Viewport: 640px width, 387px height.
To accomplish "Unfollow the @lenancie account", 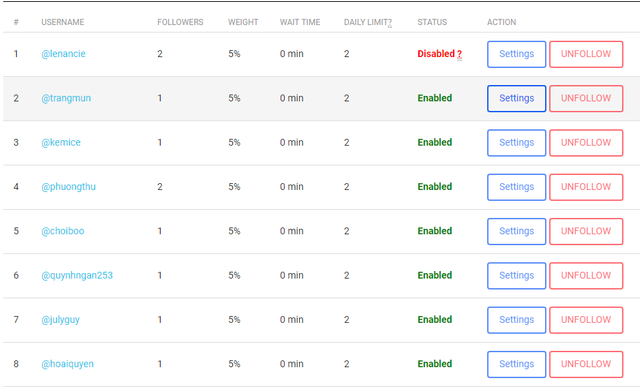I will pos(586,54).
